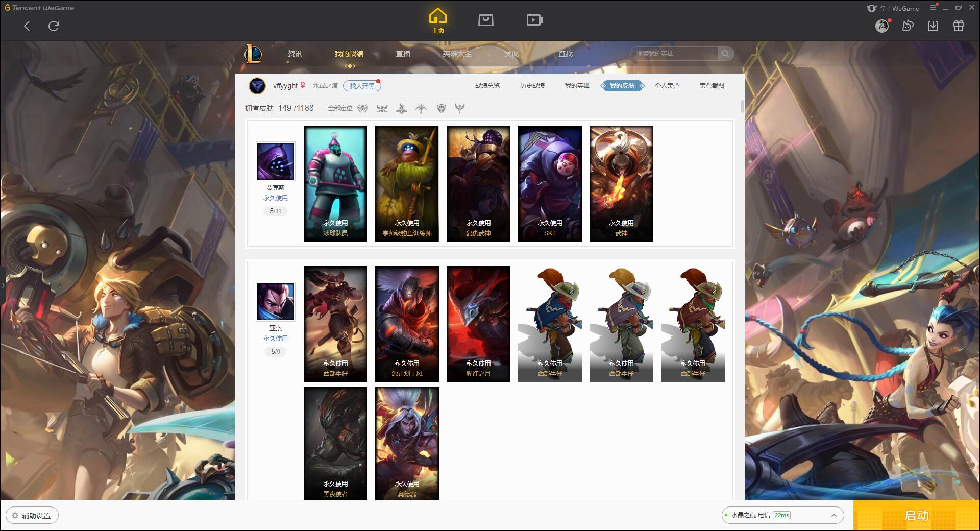
Task: Open the 黑夜使者 skin card
Action: (x=335, y=443)
